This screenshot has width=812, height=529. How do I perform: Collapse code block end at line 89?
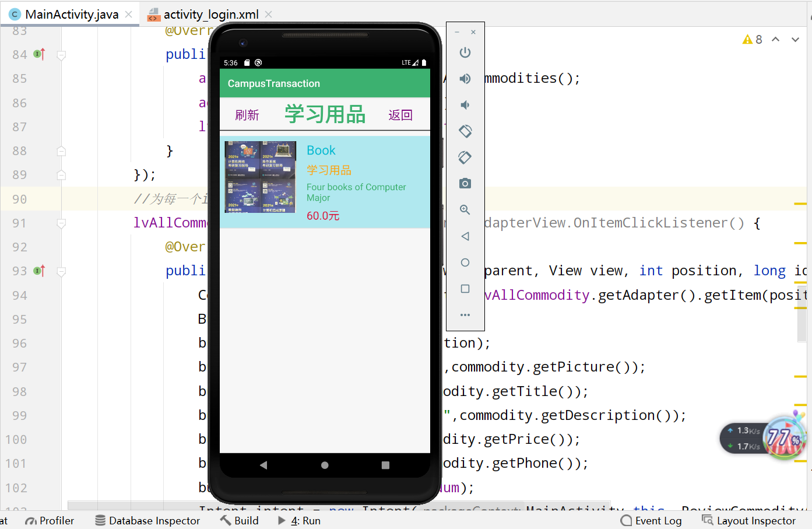pyautogui.click(x=61, y=175)
